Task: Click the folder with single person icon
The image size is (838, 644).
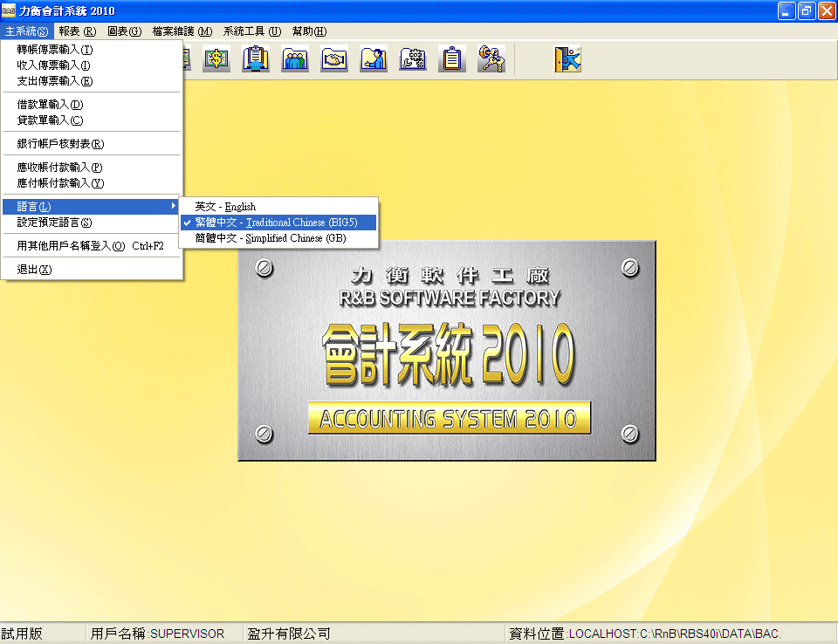Action: pos(374,58)
